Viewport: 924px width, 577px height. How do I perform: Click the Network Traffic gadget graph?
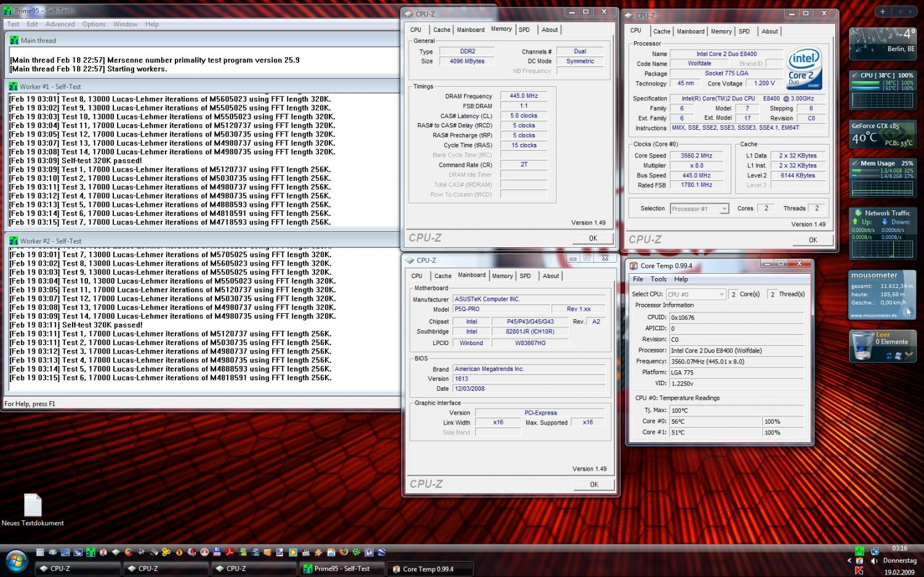882,249
